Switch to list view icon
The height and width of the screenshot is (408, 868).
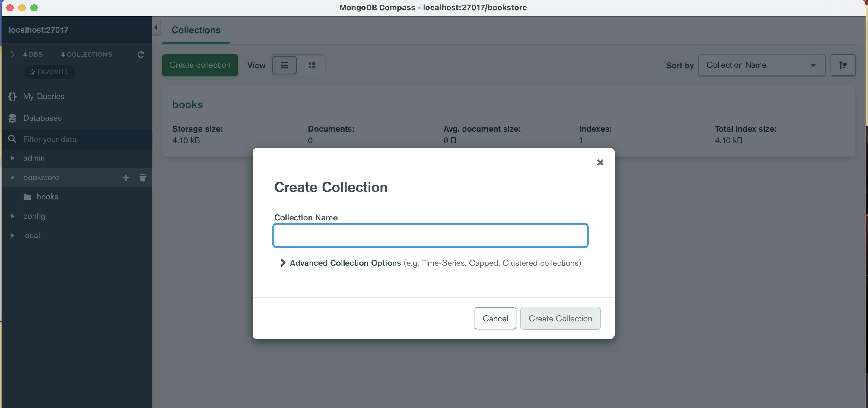(285, 65)
